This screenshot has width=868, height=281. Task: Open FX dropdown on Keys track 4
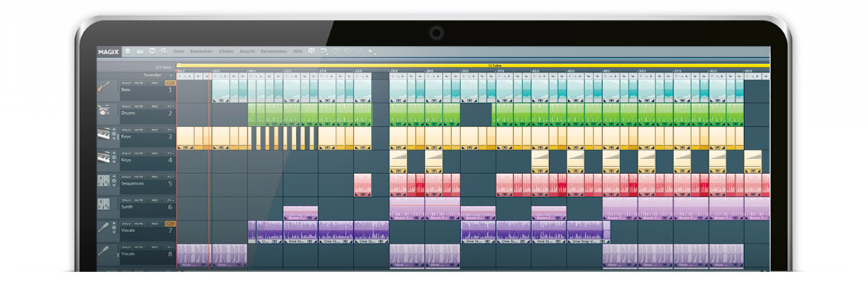pyautogui.click(x=171, y=153)
